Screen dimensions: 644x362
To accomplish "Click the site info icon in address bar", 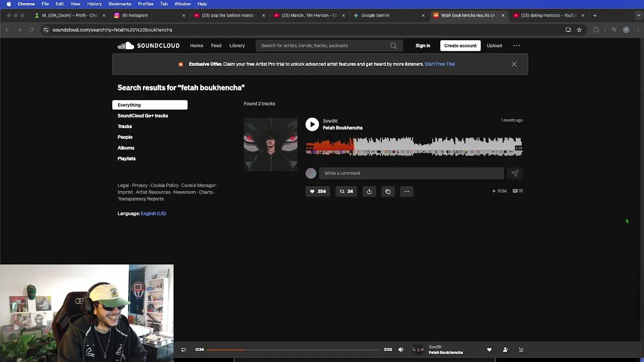I will tap(46, 30).
